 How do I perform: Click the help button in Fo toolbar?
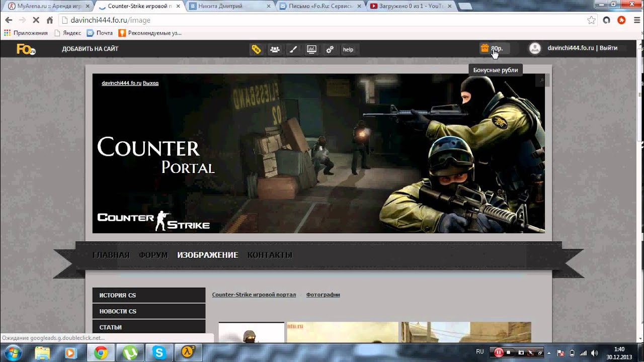tap(348, 49)
